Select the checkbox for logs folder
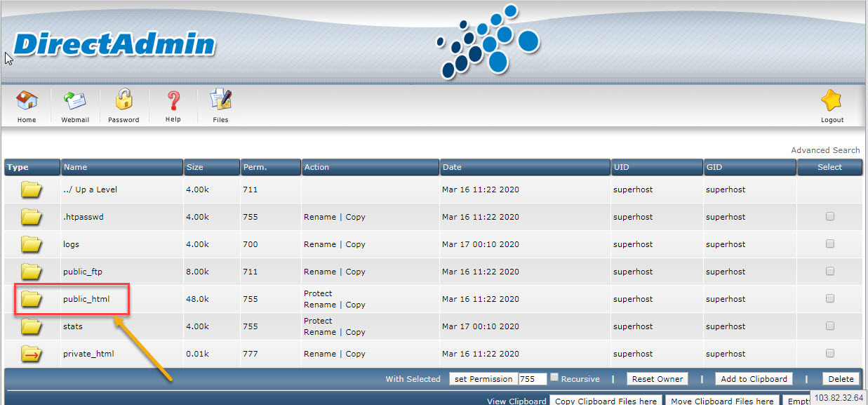This screenshot has height=405, width=868. pos(830,244)
